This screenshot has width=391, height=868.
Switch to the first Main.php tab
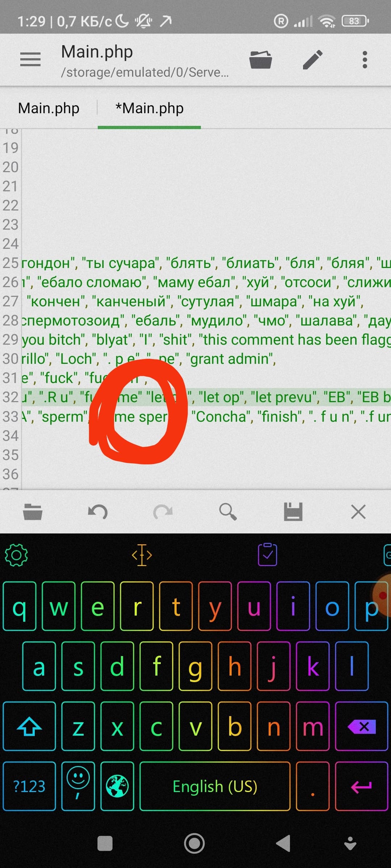coord(49,108)
